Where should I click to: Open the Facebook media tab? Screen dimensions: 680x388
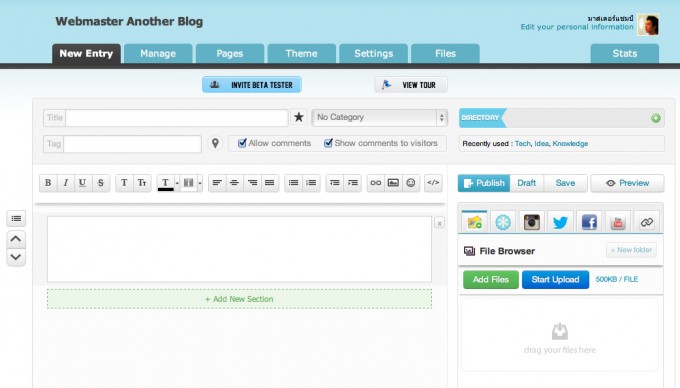[589, 222]
